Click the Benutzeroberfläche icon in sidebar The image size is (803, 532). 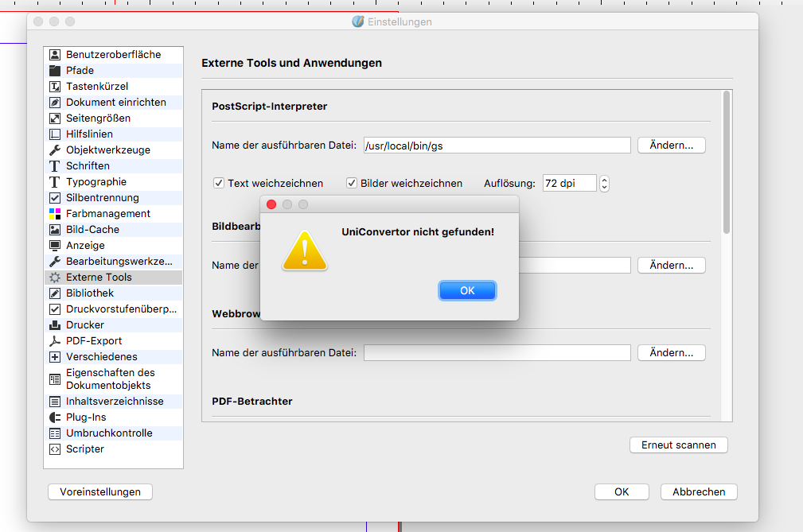pos(55,55)
